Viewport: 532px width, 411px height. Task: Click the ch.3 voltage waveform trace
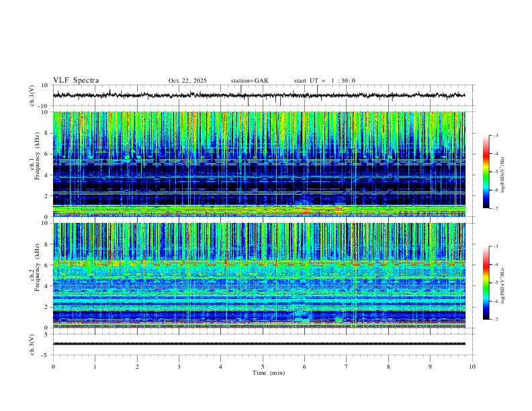pos(259,344)
